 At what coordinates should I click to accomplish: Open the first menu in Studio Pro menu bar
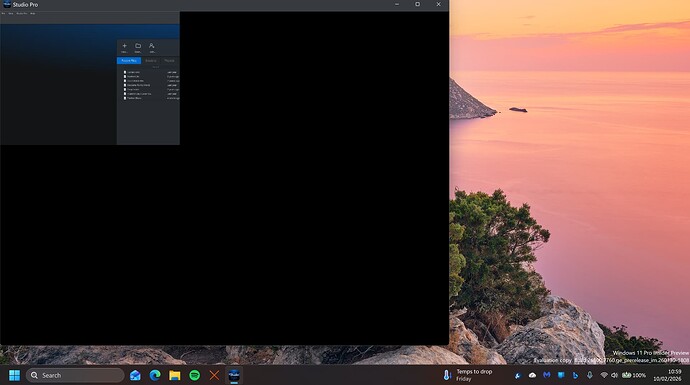(4, 14)
